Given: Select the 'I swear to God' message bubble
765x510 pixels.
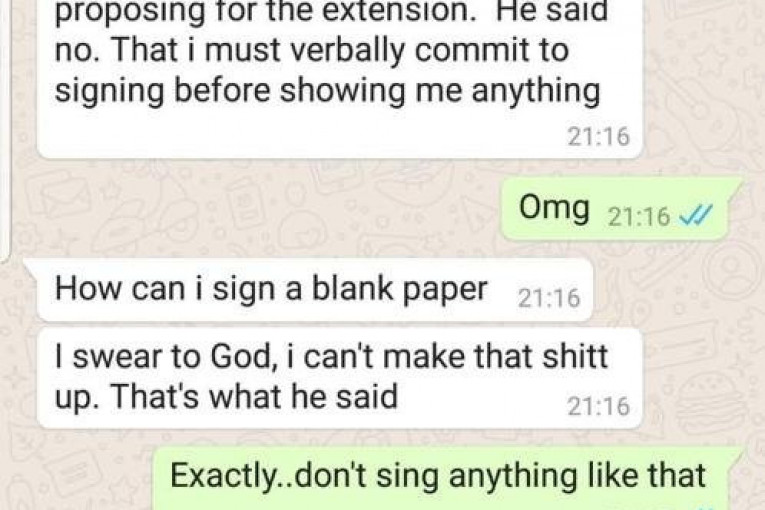Looking at the screenshot, I should tap(339, 378).
